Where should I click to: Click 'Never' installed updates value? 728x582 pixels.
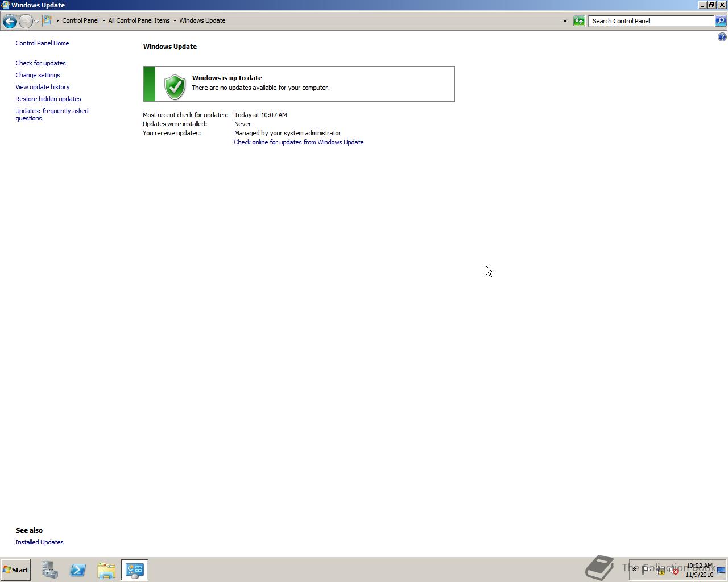click(x=242, y=124)
